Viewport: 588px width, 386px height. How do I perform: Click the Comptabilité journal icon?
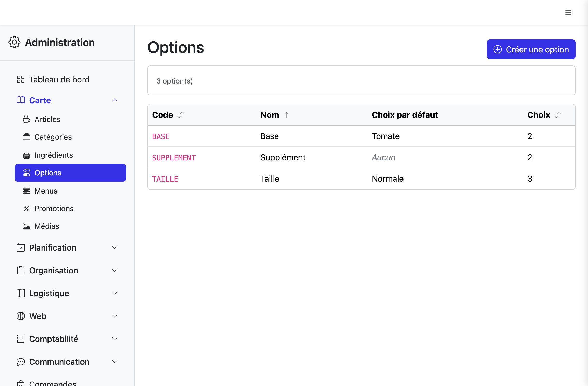20,339
